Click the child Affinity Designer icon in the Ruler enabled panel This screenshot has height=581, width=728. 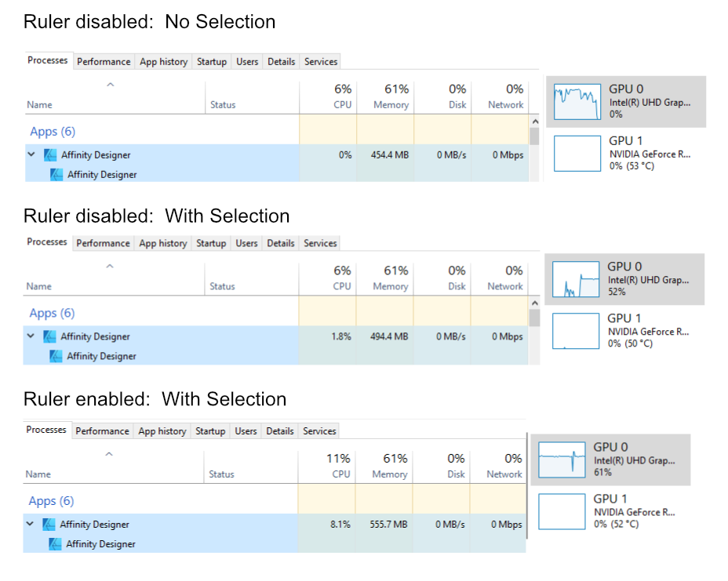pos(55,544)
